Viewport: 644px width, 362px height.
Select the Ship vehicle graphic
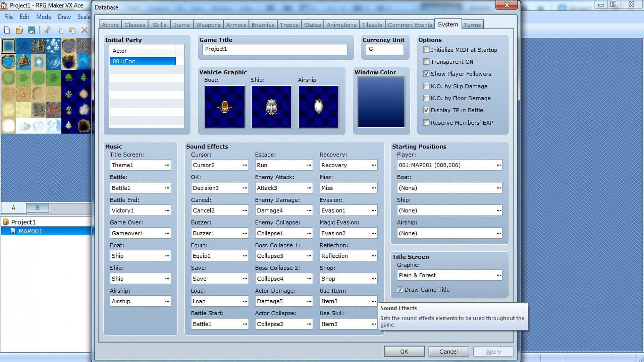tap(271, 107)
